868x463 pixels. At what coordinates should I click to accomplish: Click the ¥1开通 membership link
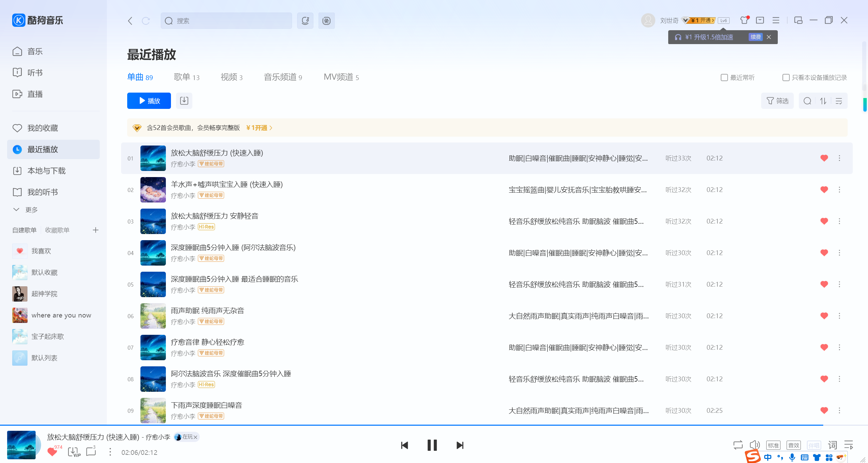[x=258, y=128]
